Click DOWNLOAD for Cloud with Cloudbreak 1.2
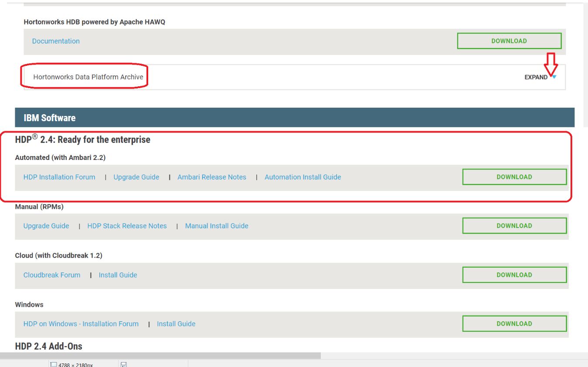Image resolution: width=588 pixels, height=367 pixels. [x=513, y=275]
